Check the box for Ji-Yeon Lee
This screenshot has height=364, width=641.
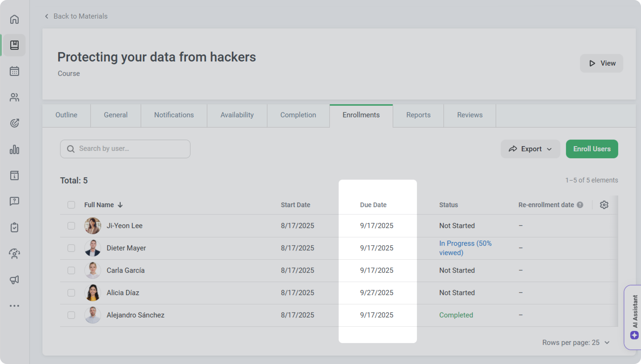(71, 226)
